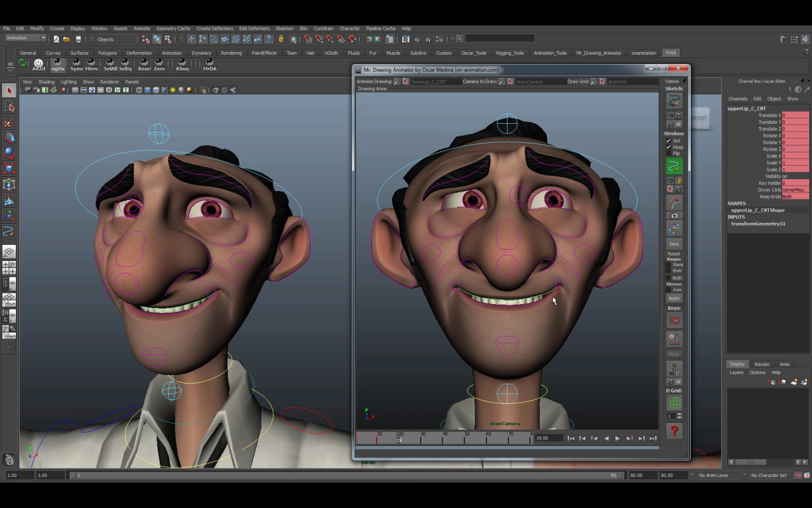812x508 pixels.
Task: Switch to the Rigging_Tools shelf tab
Action: click(509, 53)
